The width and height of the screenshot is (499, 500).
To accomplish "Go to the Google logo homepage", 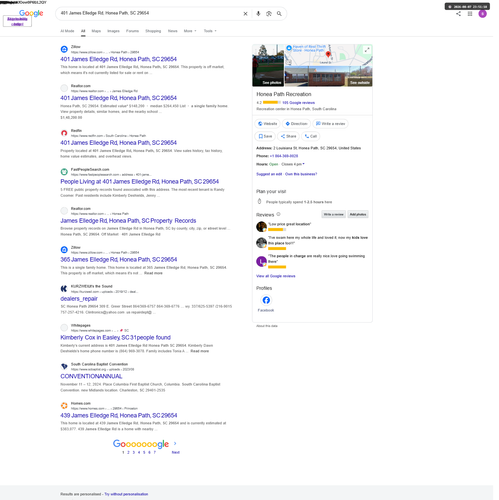I will tap(31, 13).
